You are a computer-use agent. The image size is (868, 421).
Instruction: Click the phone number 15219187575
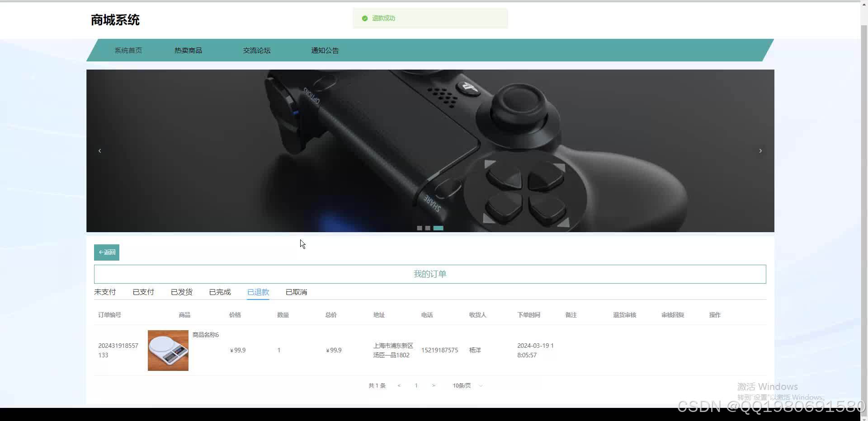pyautogui.click(x=440, y=351)
